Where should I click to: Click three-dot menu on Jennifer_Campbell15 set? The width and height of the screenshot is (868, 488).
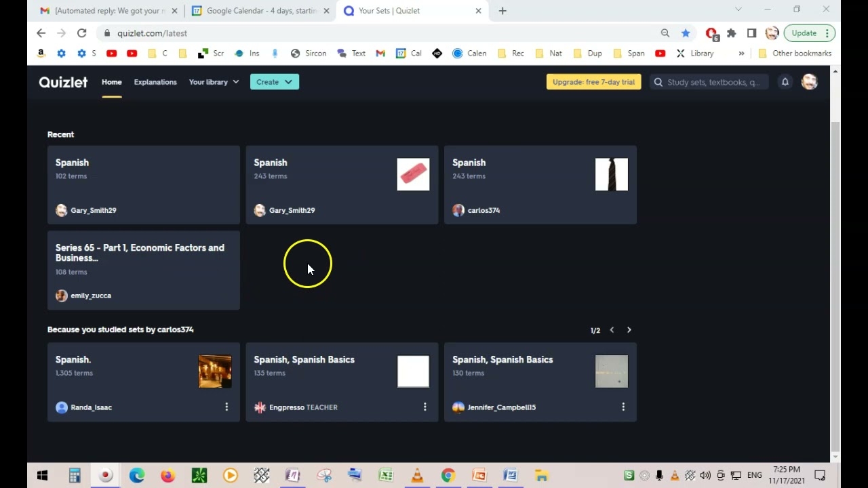coord(623,407)
